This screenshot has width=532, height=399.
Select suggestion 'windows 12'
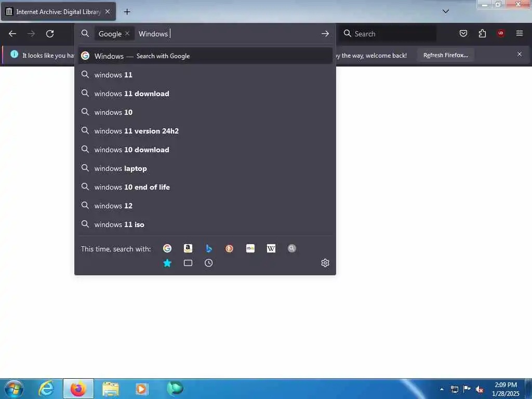coord(205,206)
